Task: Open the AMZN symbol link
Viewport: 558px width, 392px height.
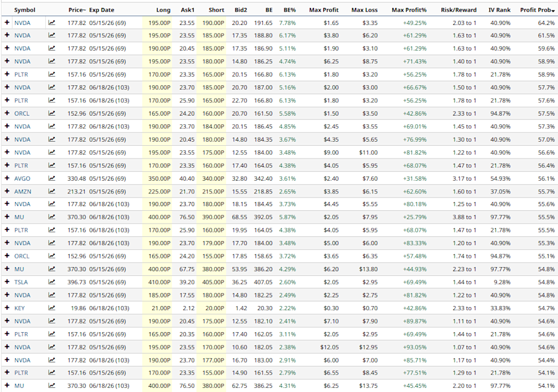Action: [22, 191]
